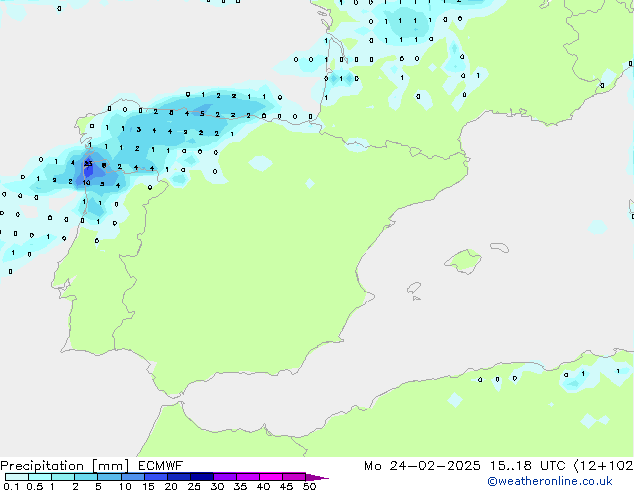Click the 0.1–0.5 mm legend color swatch

click(17, 477)
